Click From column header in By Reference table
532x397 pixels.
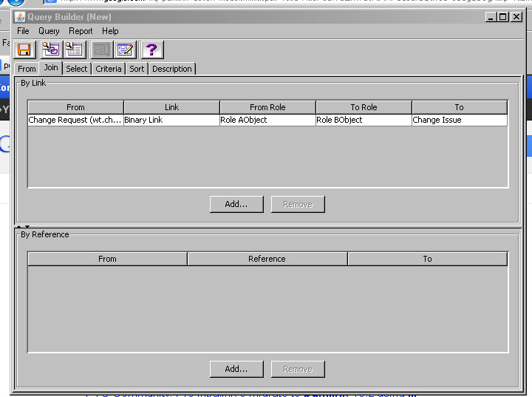coord(107,259)
